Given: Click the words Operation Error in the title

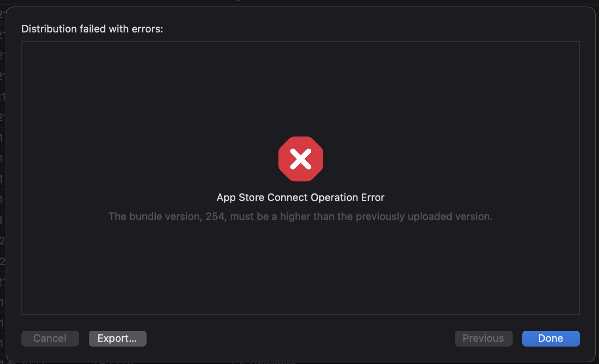Looking at the screenshot, I should pyautogui.click(x=348, y=197).
